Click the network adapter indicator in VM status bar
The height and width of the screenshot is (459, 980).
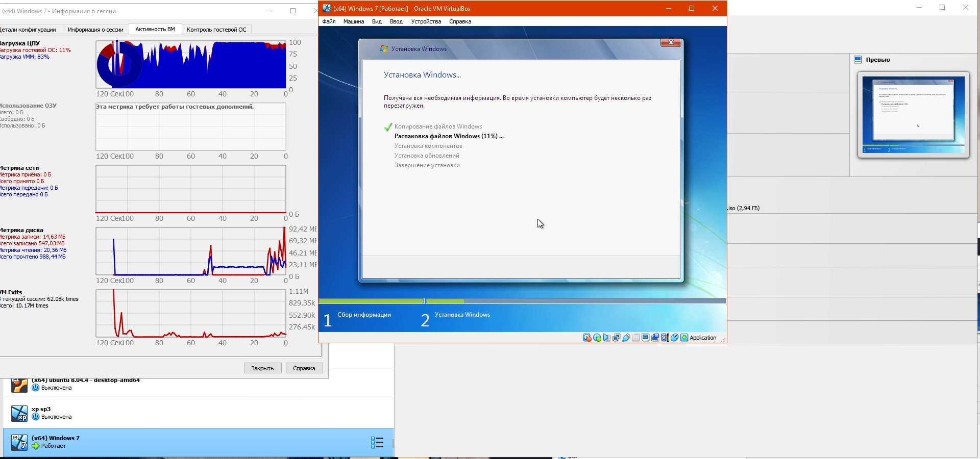617,338
